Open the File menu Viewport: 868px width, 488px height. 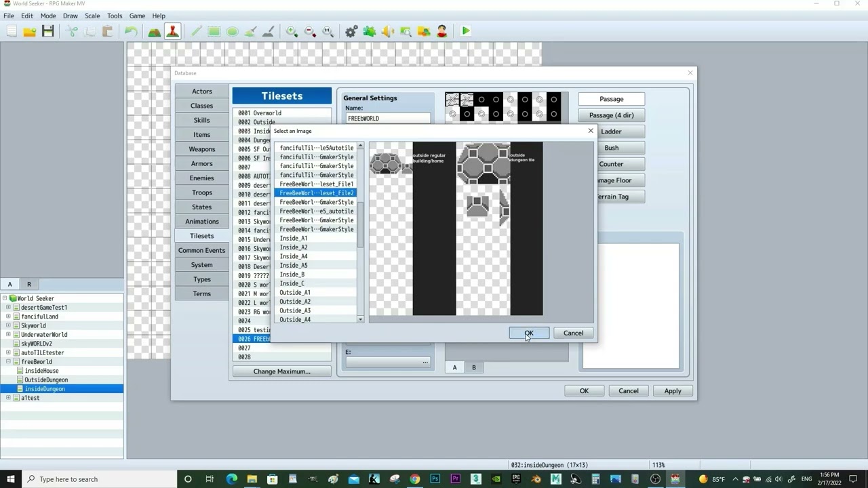point(9,16)
